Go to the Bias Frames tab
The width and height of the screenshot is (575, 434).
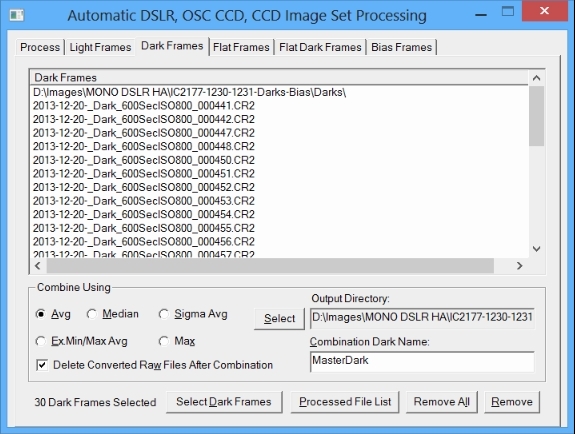pyautogui.click(x=402, y=47)
